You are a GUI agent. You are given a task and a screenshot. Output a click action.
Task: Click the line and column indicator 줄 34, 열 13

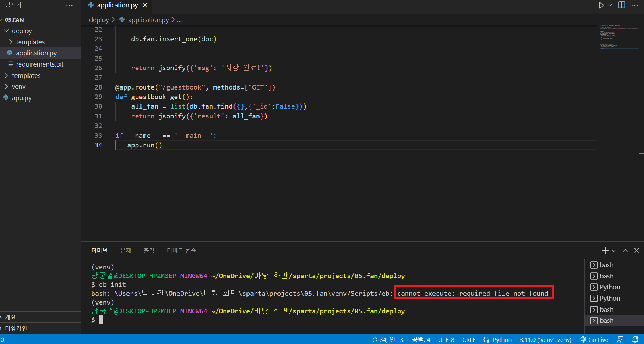(388, 339)
